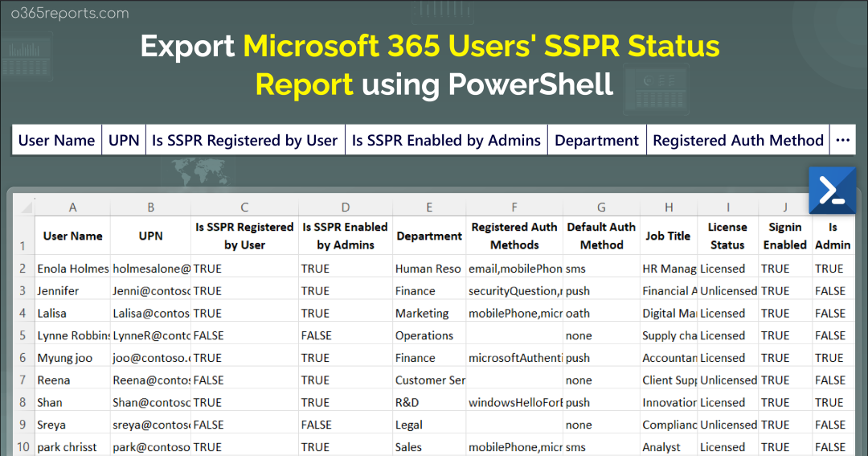Click the 'Customer Ser' department cell

(x=429, y=380)
